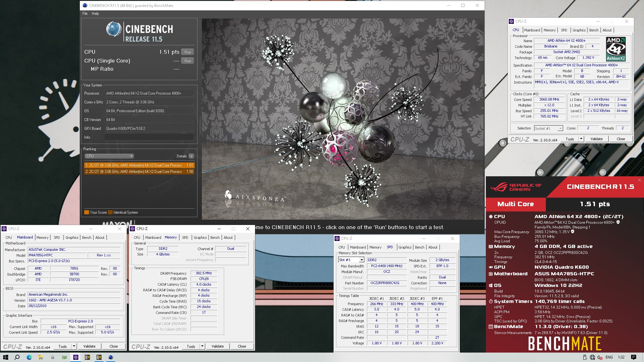
Task: Click the CPU section icon in BenchMate panel
Action: click(491, 217)
